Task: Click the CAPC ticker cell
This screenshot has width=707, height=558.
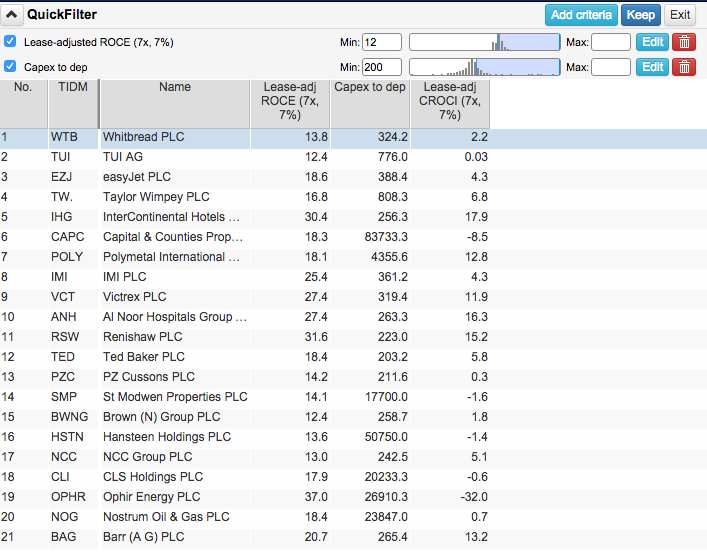Action: click(73, 237)
